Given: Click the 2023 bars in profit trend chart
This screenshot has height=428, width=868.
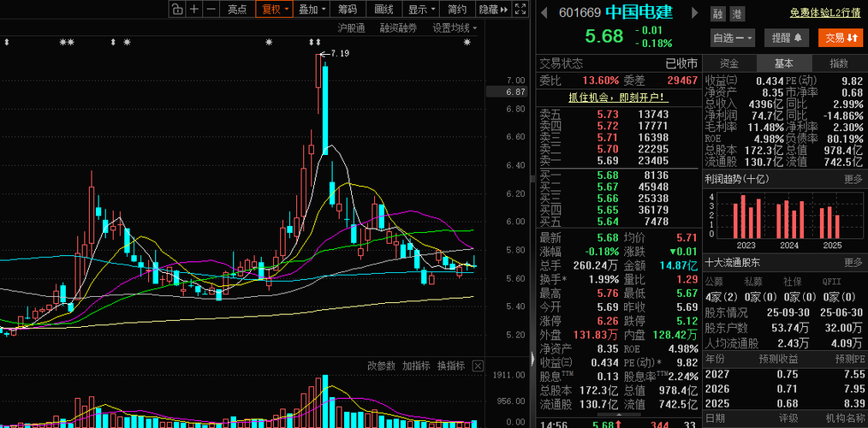Looking at the screenshot, I should (x=746, y=216).
